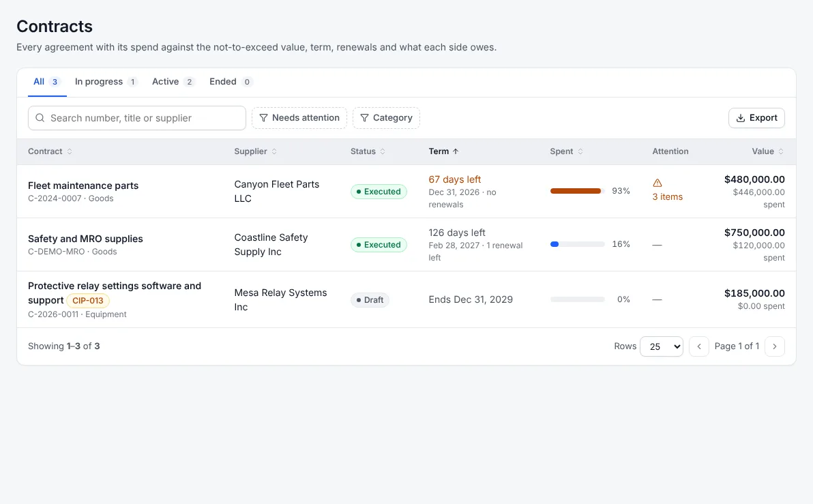813x504 pixels.
Task: Click the 93% spent progress bar
Action: point(577,192)
